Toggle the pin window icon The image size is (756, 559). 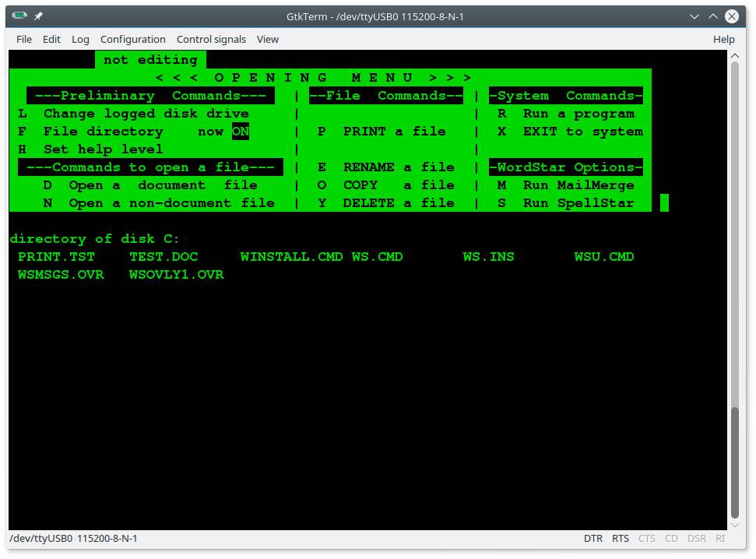38,16
